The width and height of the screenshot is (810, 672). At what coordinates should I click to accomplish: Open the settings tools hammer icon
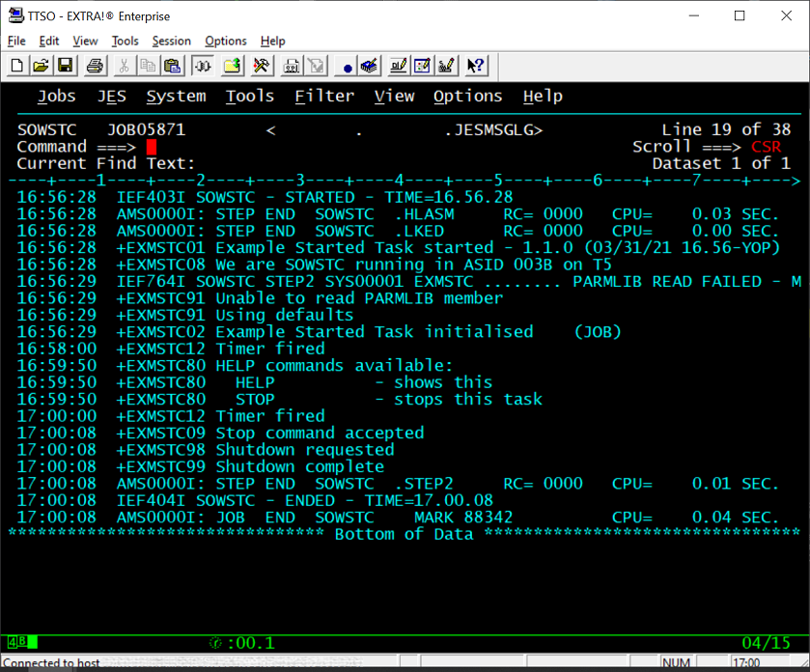tap(262, 66)
